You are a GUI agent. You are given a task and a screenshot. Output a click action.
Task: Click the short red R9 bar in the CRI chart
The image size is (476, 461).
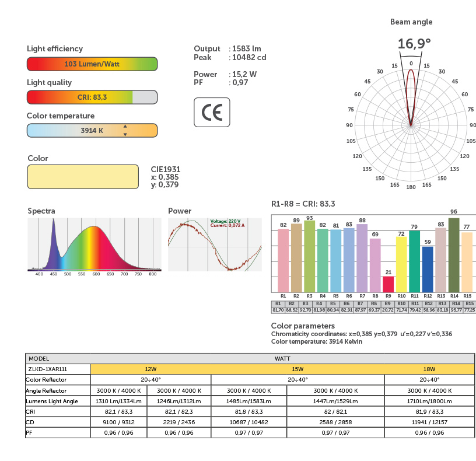pyautogui.click(x=388, y=284)
